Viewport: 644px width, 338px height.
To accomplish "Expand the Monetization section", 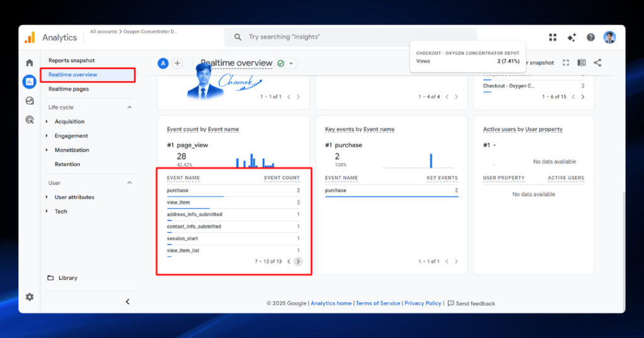I will [72, 150].
